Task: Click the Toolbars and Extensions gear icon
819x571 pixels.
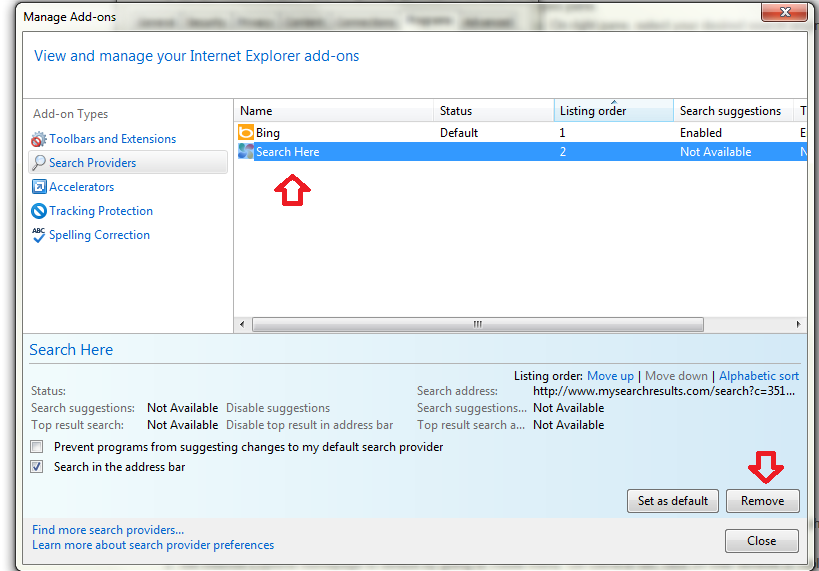Action: tap(39, 139)
